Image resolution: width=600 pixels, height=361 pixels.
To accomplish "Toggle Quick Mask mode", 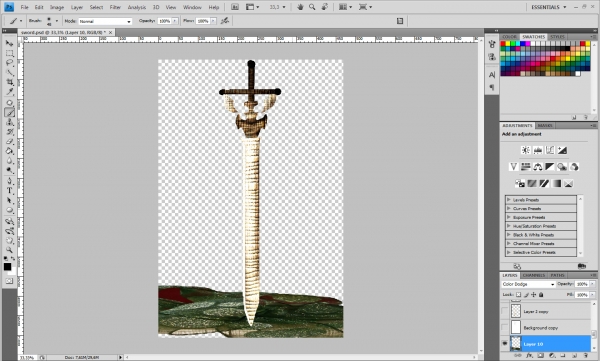I will click(x=9, y=281).
